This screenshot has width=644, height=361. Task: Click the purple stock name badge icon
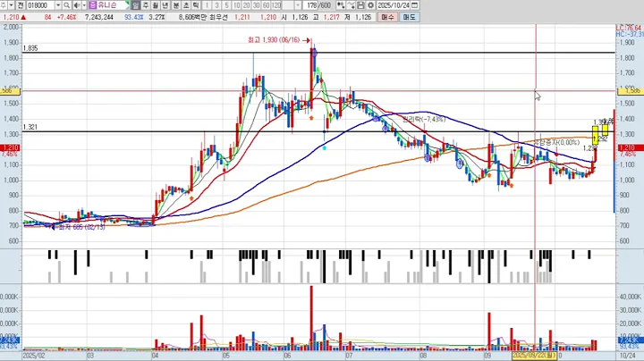coord(92,5)
